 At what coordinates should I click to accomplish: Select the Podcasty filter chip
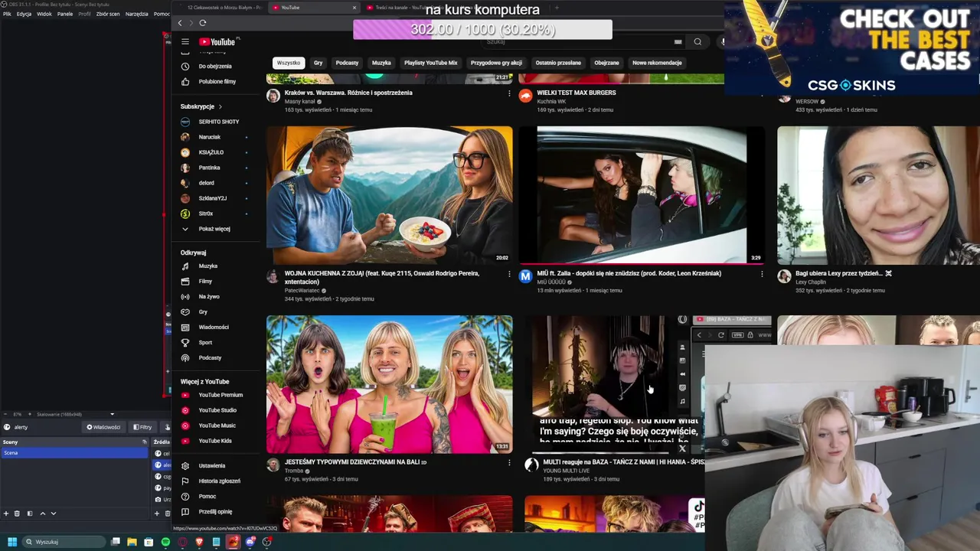pyautogui.click(x=347, y=63)
